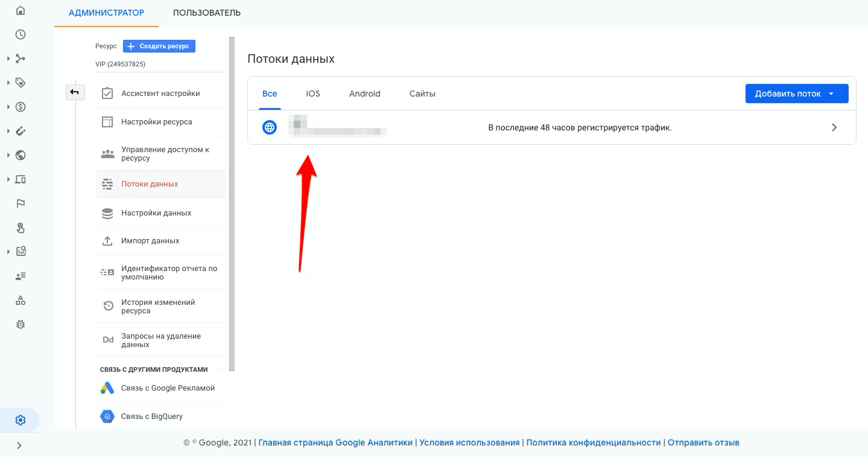Click the Dd icon for deletion requests
This screenshot has width=868, height=457.
108,340
